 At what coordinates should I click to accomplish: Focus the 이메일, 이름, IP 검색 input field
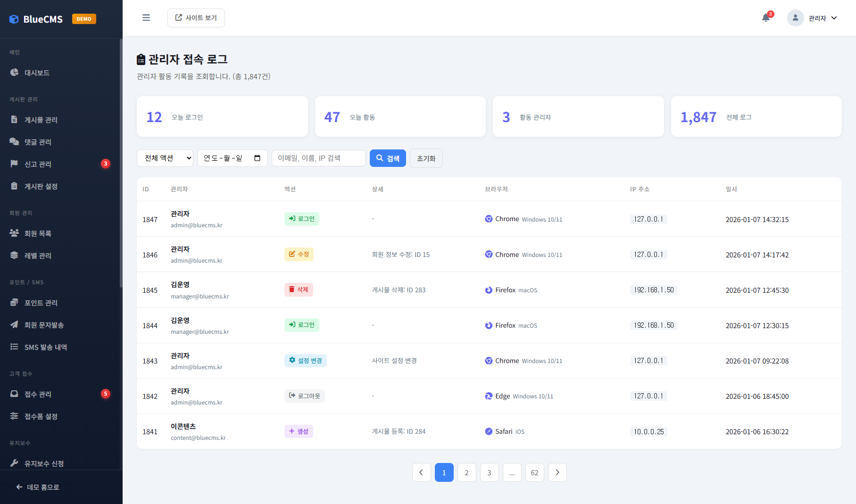pyautogui.click(x=318, y=158)
